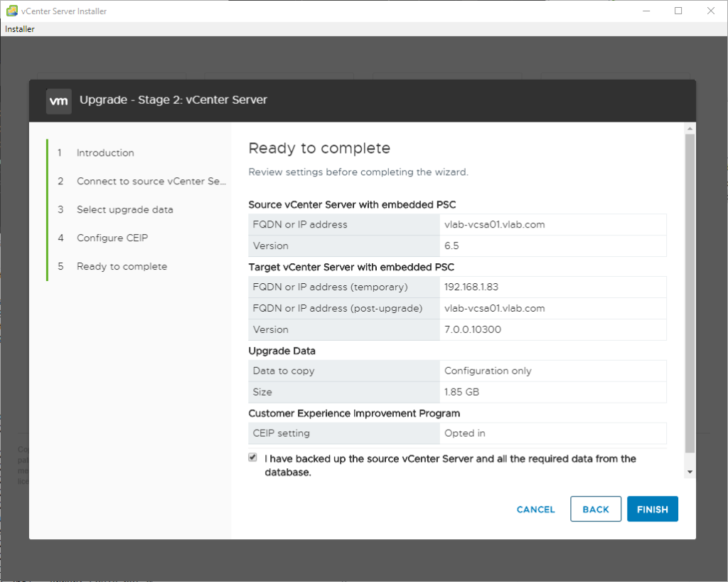
Task: Click 'Configuration only' data to copy value
Action: click(488, 371)
